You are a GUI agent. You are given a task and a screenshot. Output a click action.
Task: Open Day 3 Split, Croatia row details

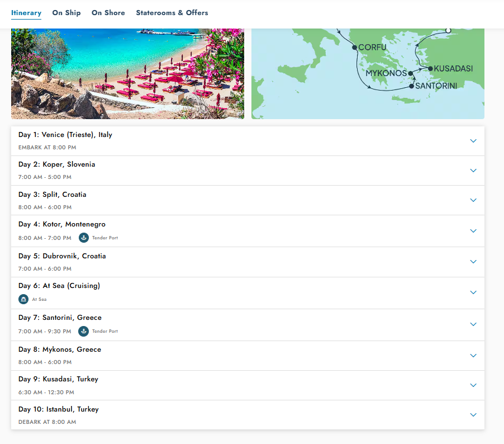pyautogui.click(x=473, y=200)
